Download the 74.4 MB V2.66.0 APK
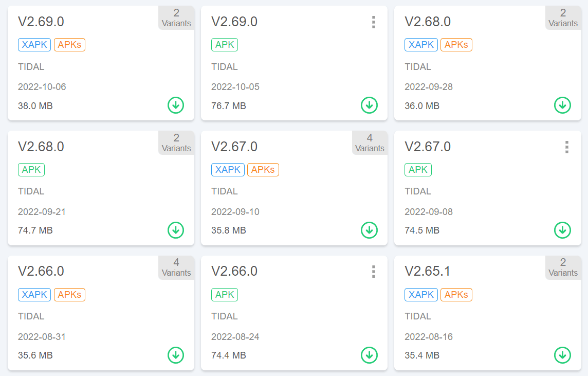 369,355
